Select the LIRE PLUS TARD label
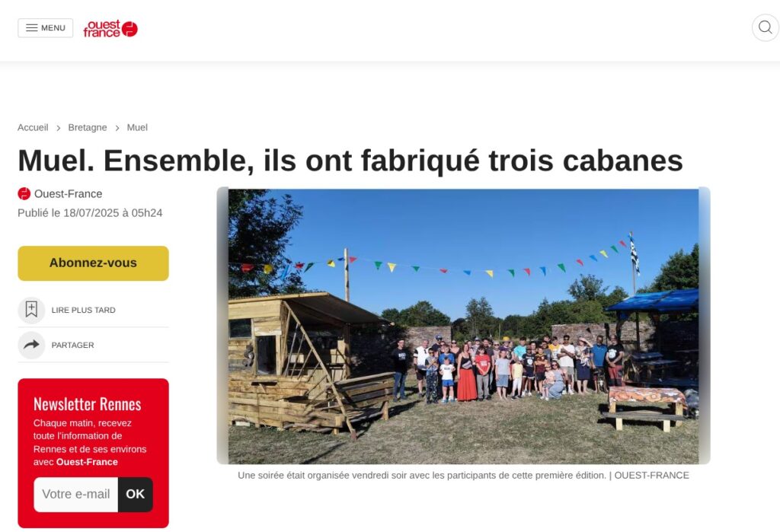This screenshot has height=532, width=780. [84, 310]
